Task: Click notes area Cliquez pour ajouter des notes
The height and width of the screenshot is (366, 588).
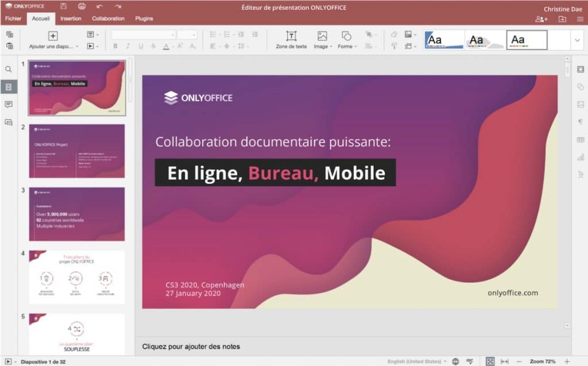Action: (x=191, y=346)
